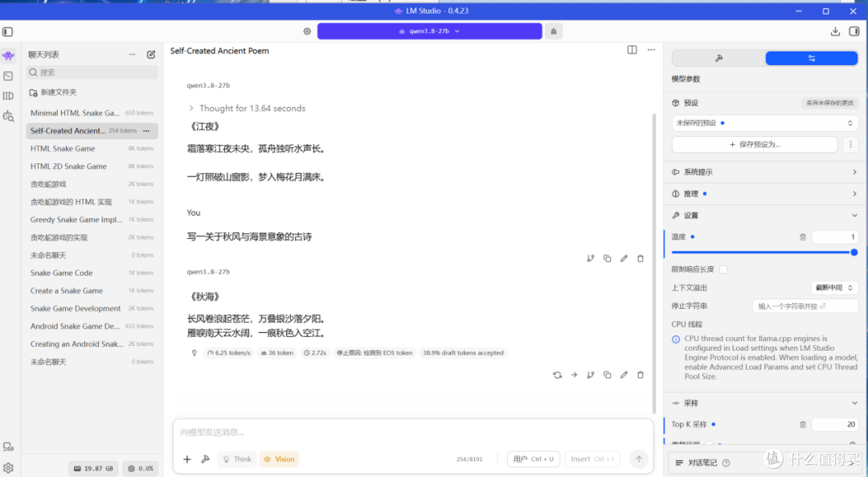868x477 pixels.
Task: Open the 对话笔记 panel
Action: (x=703, y=463)
